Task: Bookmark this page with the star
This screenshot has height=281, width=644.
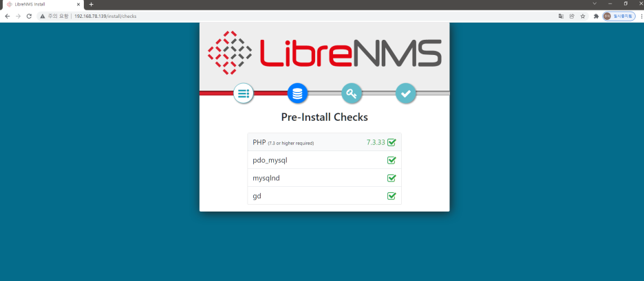Action: 582,16
